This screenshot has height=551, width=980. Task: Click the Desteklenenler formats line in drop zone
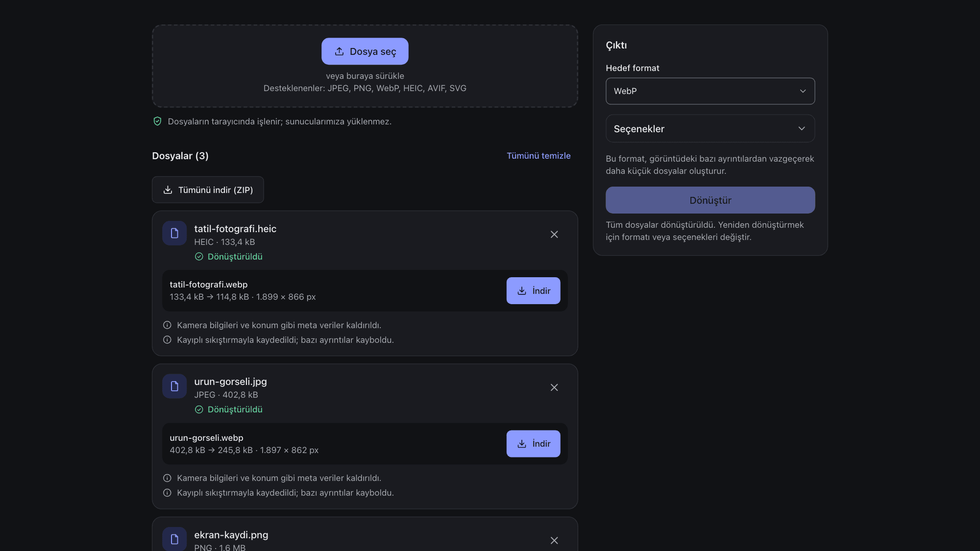pos(365,88)
